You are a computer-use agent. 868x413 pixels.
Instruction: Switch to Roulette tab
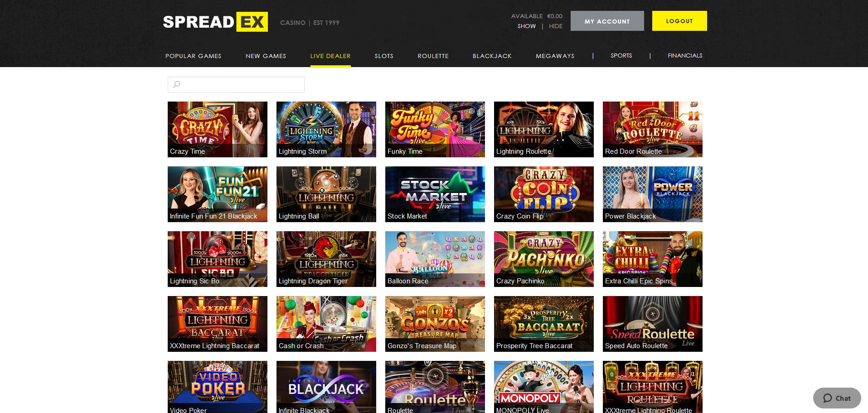[433, 56]
